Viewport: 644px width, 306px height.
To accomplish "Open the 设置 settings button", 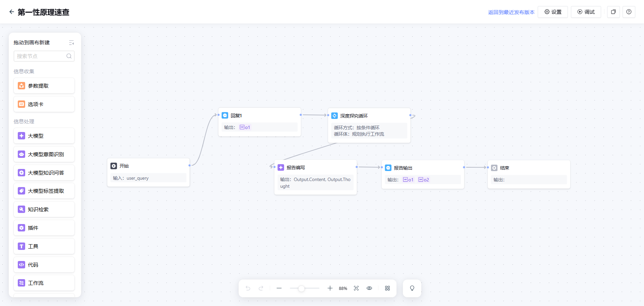I will 553,12.
